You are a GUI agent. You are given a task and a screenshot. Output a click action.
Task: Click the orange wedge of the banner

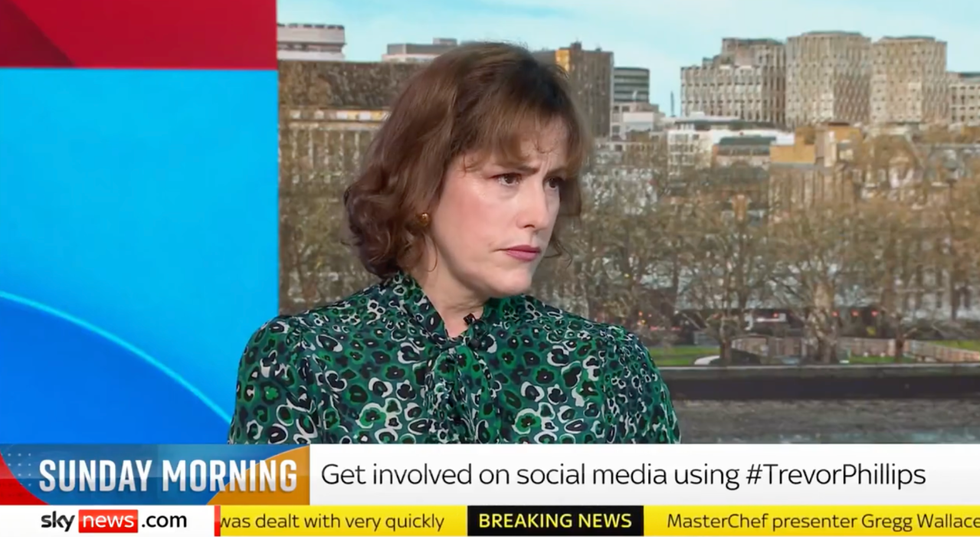click(x=268, y=478)
